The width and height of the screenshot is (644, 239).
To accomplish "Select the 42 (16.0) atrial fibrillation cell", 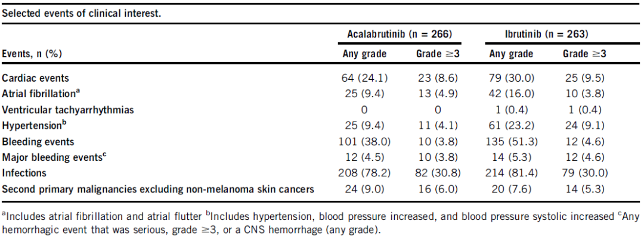I will tap(510, 94).
